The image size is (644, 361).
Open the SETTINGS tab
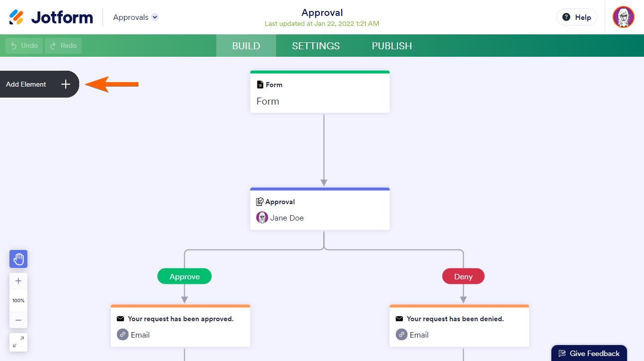[x=316, y=46]
